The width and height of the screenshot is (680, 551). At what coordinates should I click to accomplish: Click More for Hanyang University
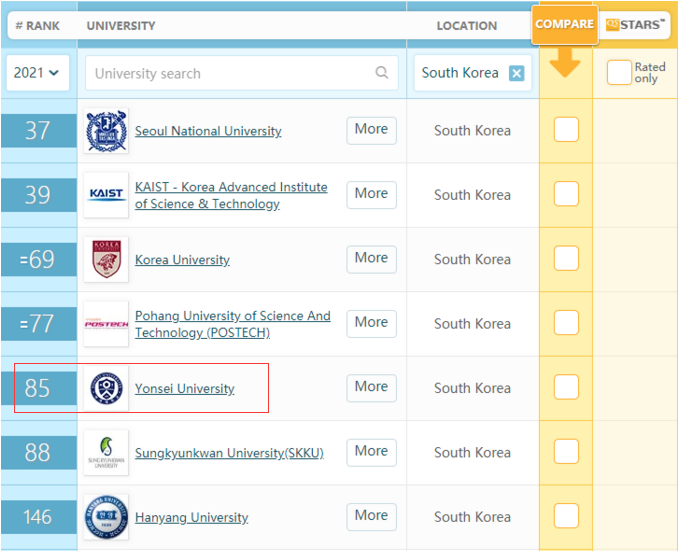click(x=371, y=516)
